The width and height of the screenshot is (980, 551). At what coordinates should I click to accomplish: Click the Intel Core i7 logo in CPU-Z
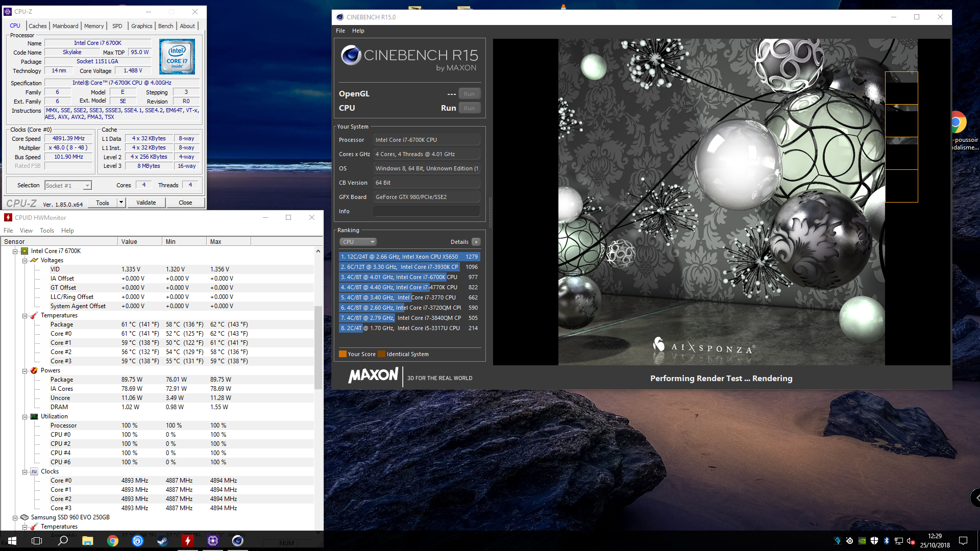[177, 56]
